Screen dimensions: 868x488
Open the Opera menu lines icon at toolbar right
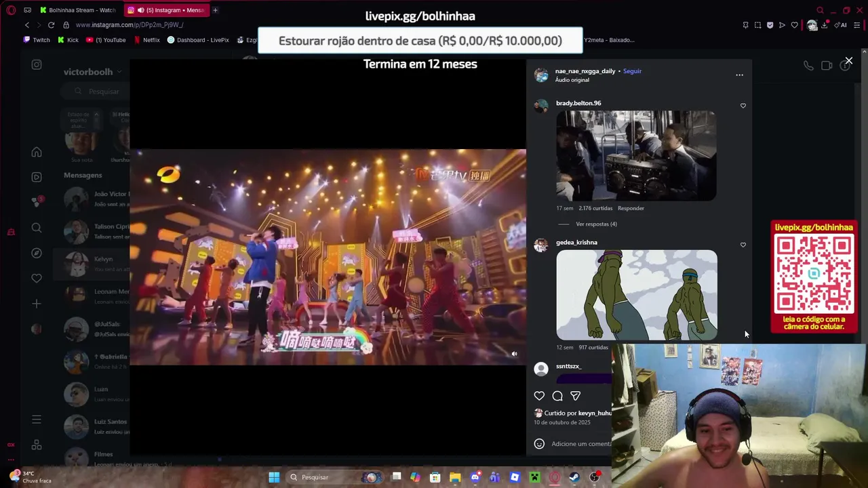tap(857, 25)
